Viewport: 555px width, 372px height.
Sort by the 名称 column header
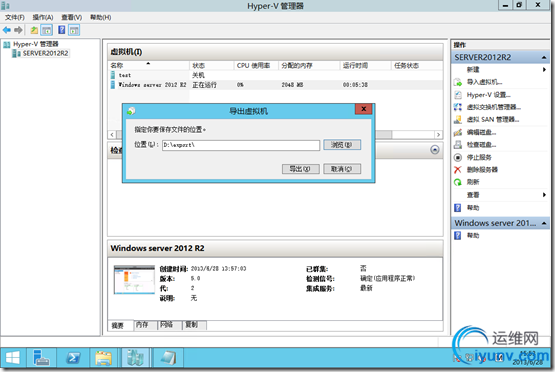149,65
